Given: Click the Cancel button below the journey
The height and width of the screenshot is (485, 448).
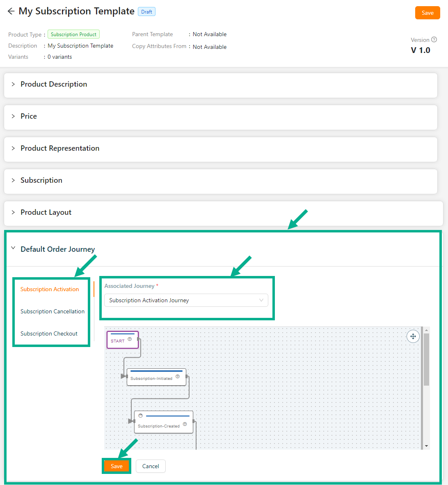Looking at the screenshot, I should point(151,466).
